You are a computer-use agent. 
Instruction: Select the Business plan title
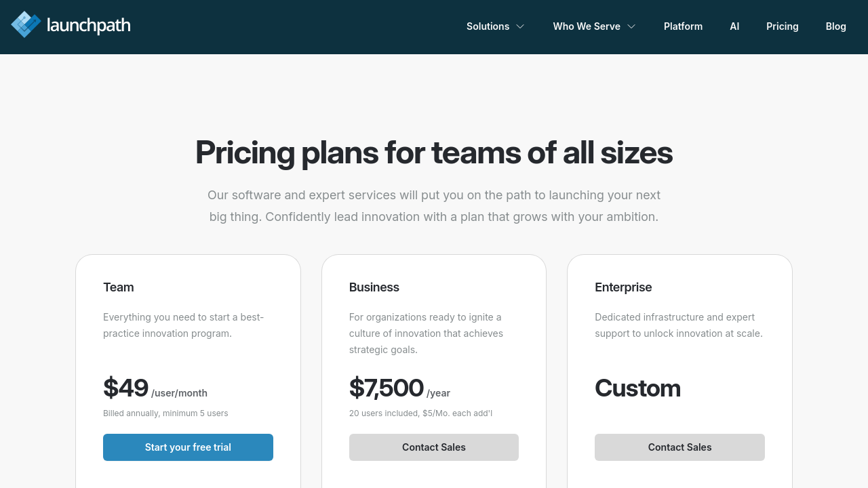click(x=374, y=287)
